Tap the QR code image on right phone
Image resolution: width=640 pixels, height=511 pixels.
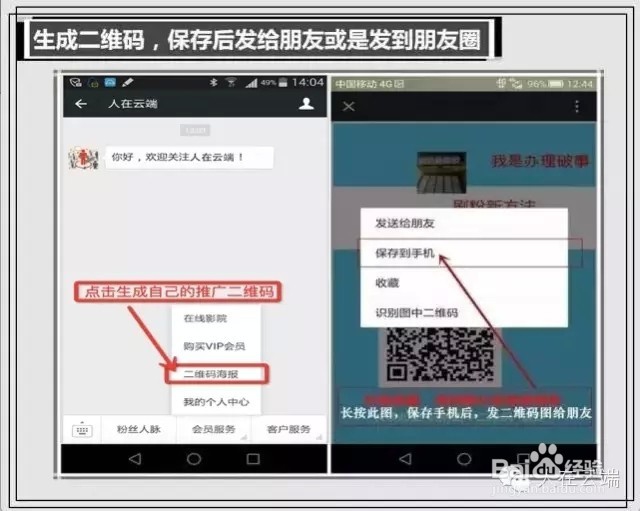click(x=440, y=354)
